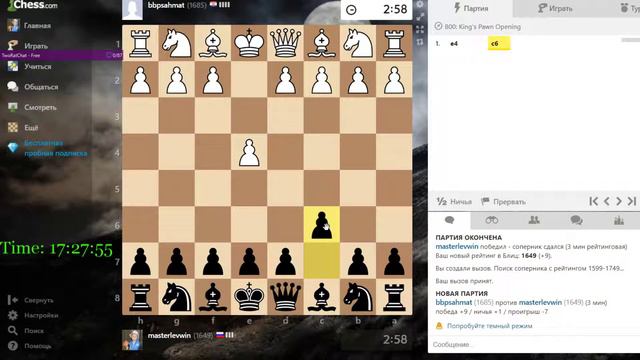The height and width of the screenshot is (360, 640).
Task: Jump to the last move arrow
Action: tap(632, 201)
